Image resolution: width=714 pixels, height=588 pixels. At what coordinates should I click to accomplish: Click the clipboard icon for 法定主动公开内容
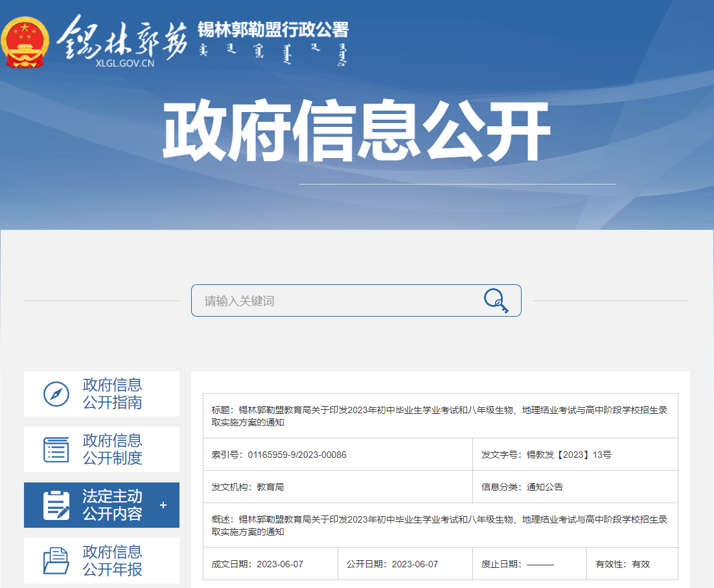pos(56,505)
